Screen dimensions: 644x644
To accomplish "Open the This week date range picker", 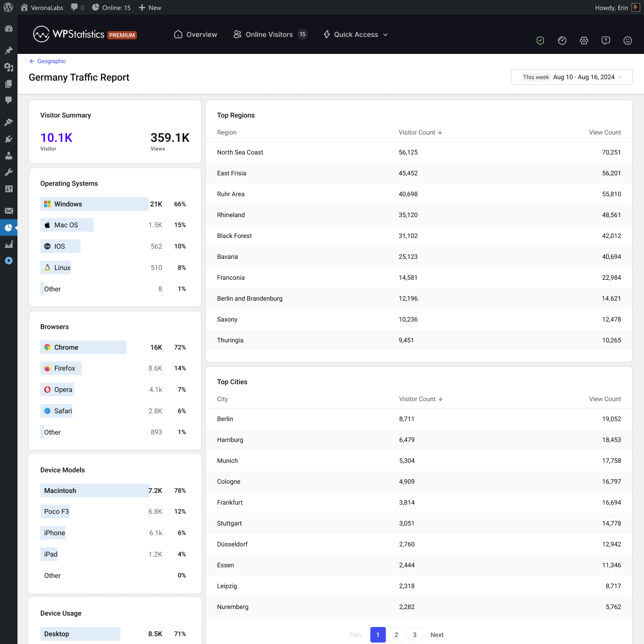I will [572, 77].
